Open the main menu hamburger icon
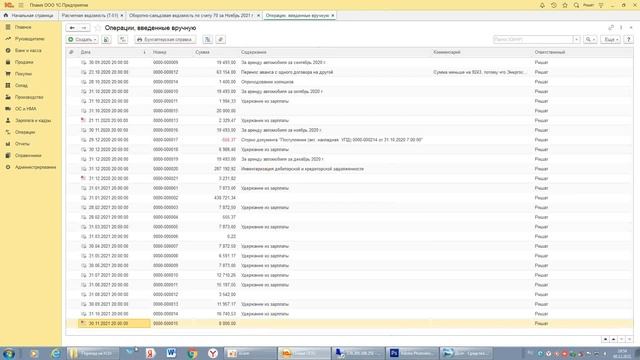640x360 pixels. (21, 5)
